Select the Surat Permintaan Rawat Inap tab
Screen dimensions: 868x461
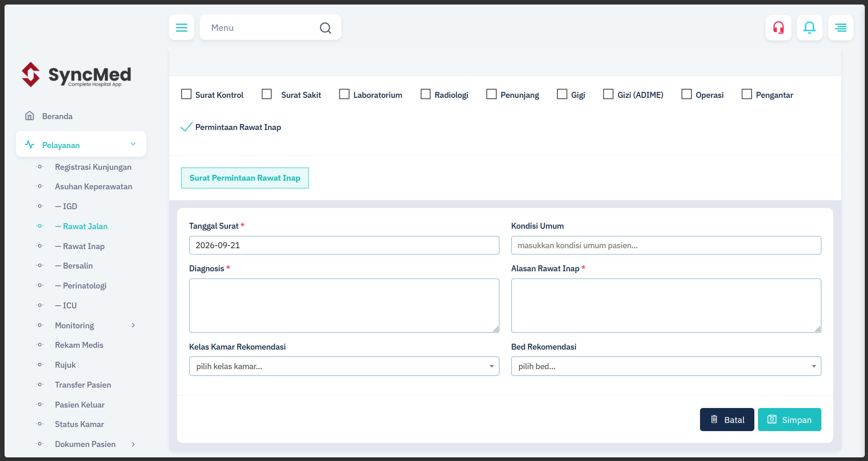(245, 178)
